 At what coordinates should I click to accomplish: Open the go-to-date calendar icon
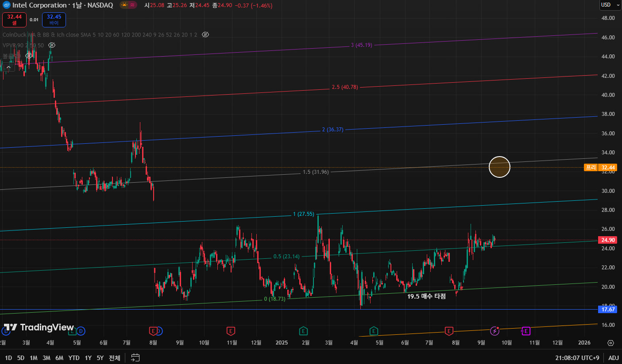pyautogui.click(x=135, y=358)
